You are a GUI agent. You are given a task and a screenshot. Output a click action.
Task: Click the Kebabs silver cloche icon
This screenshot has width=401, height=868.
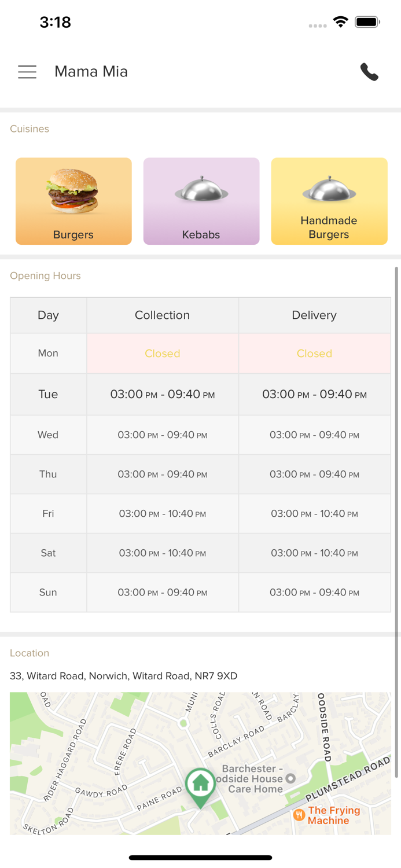(201, 189)
